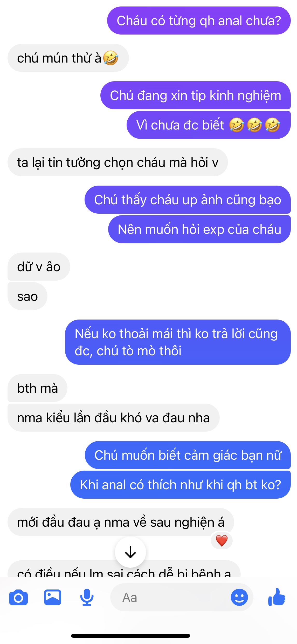The width and height of the screenshot is (297, 644).
Task: Open the camera from the message bar
Action: [18, 598]
